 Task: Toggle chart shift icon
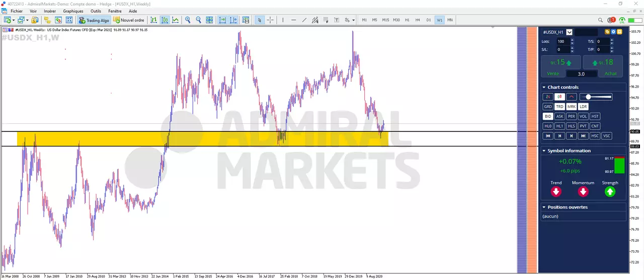coord(233,20)
